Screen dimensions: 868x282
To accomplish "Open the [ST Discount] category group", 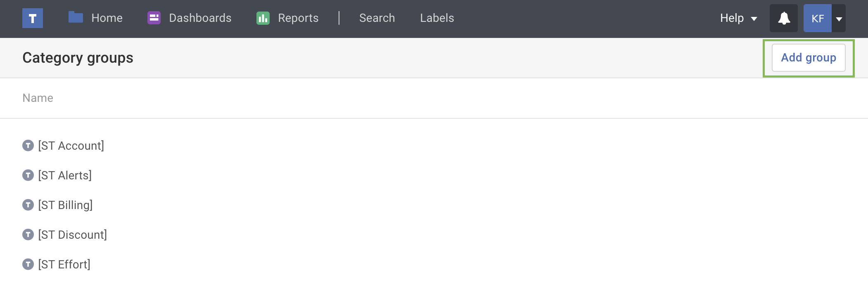I will coord(73,235).
